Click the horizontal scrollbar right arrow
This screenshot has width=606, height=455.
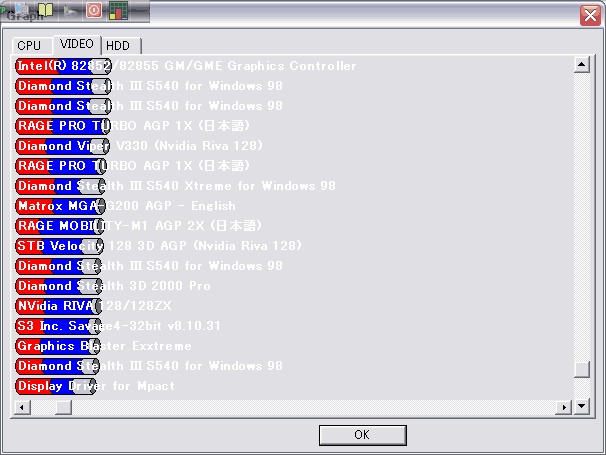(x=563, y=407)
